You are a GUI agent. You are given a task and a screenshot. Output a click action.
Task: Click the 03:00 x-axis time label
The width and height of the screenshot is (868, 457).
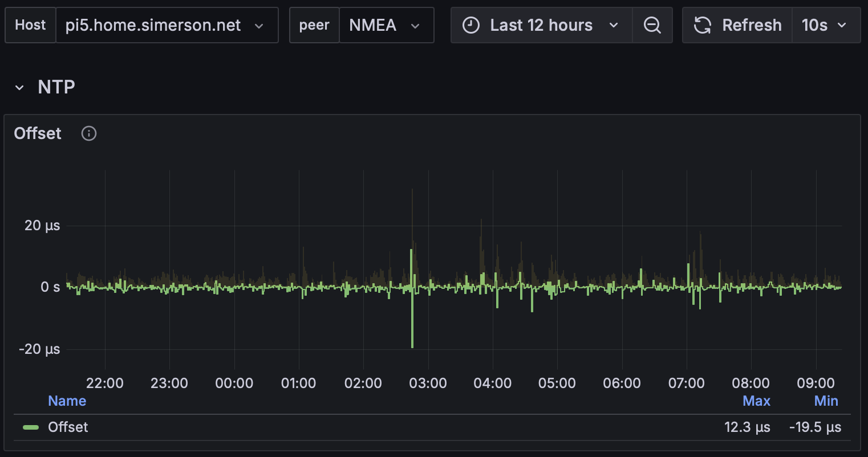pyautogui.click(x=428, y=383)
